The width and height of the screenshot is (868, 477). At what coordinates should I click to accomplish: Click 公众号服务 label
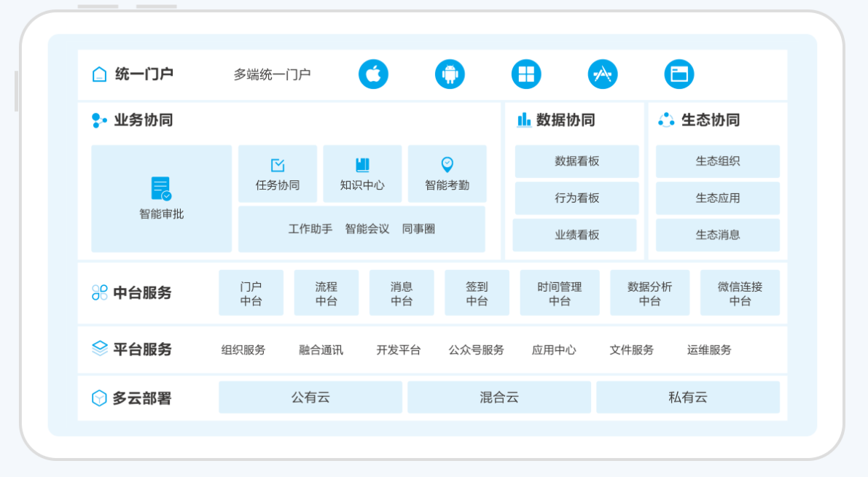pos(476,349)
